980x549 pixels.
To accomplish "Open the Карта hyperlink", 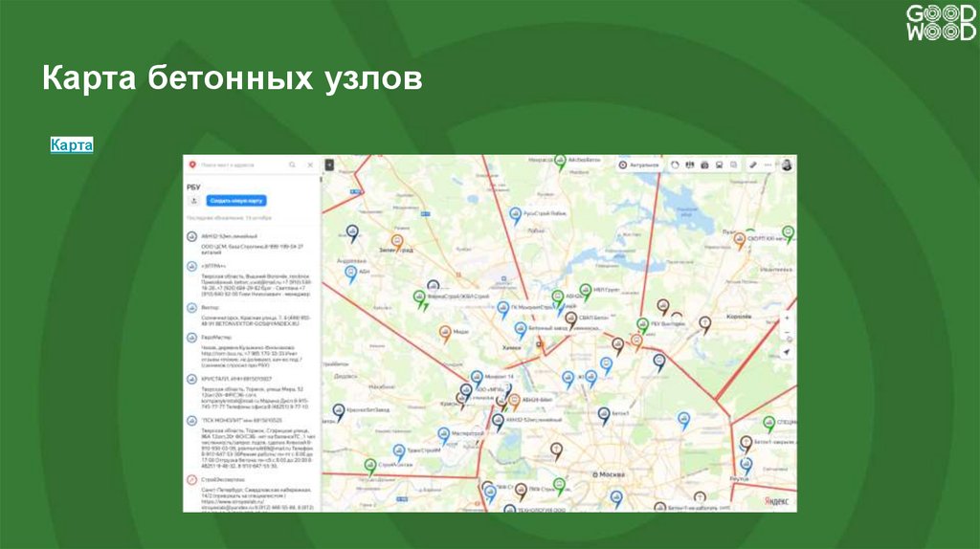I will pyautogui.click(x=71, y=144).
